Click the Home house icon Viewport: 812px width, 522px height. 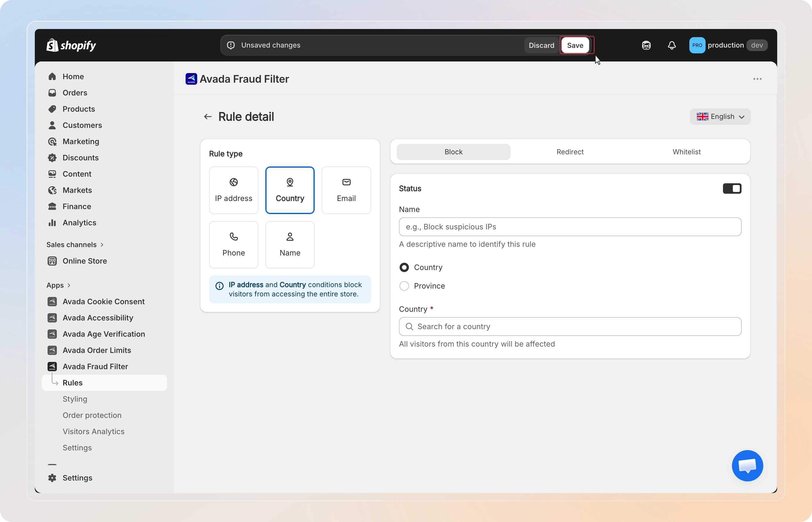point(52,77)
